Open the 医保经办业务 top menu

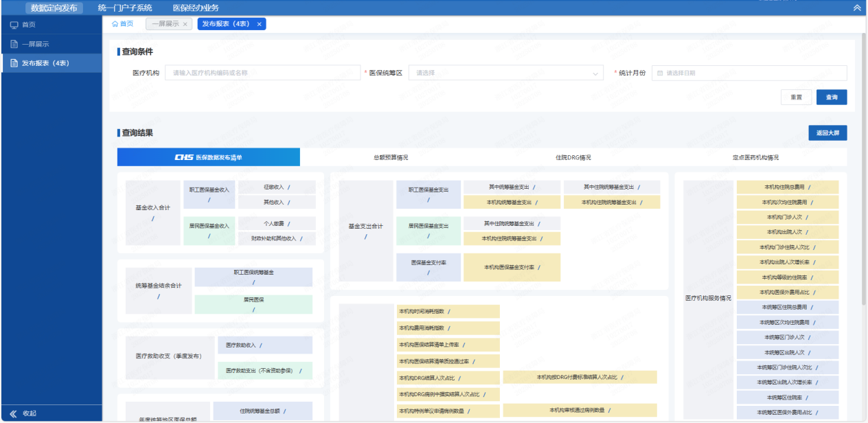tap(196, 8)
